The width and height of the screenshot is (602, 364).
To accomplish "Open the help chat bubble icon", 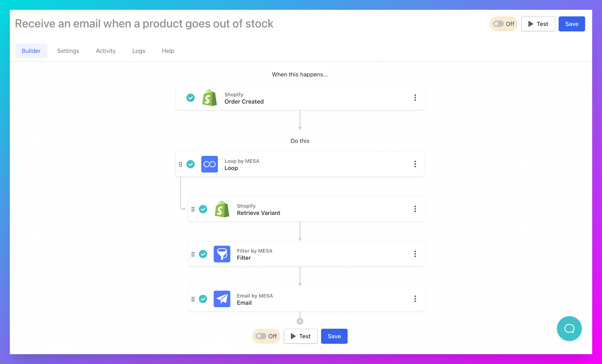I will point(569,328).
